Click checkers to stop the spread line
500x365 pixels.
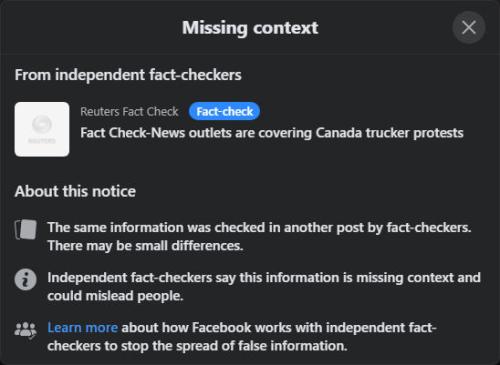[197, 346]
